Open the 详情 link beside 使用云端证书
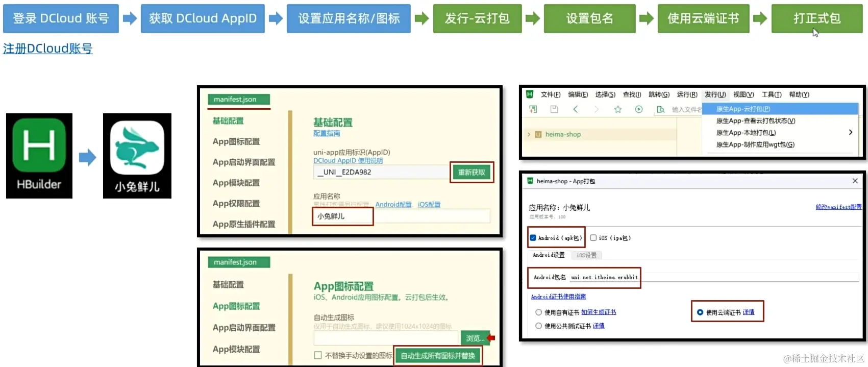This screenshot has width=868, height=367. [749, 312]
